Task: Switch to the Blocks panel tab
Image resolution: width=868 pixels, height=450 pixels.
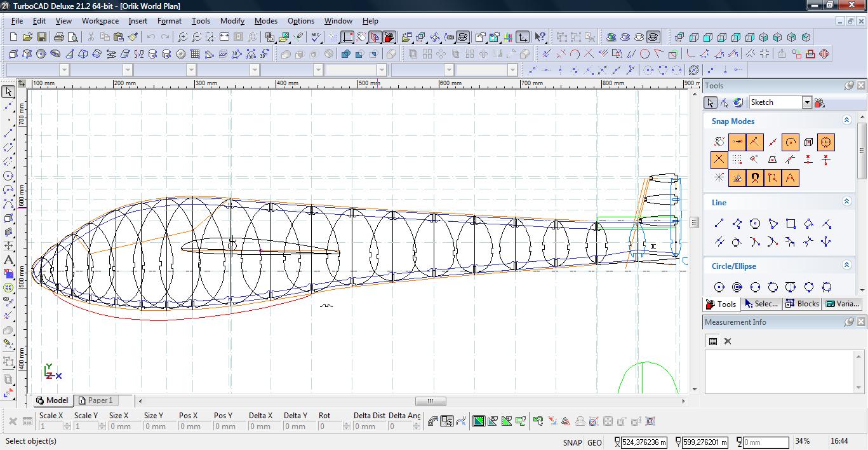Action: 802,304
